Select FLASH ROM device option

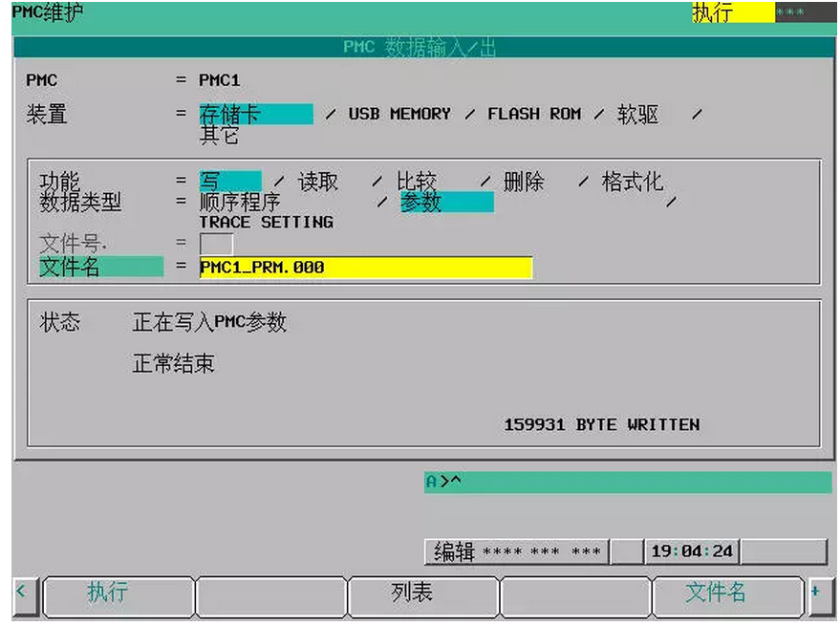point(533,114)
